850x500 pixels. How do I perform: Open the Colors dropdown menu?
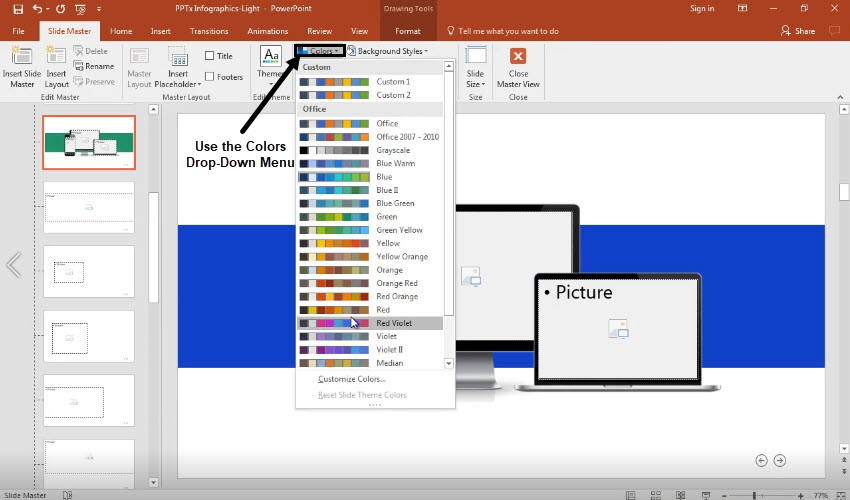(320, 51)
